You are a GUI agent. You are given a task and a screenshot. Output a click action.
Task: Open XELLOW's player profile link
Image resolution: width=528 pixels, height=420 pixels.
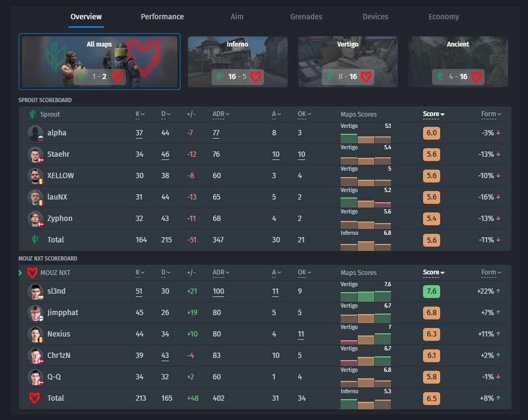61,175
